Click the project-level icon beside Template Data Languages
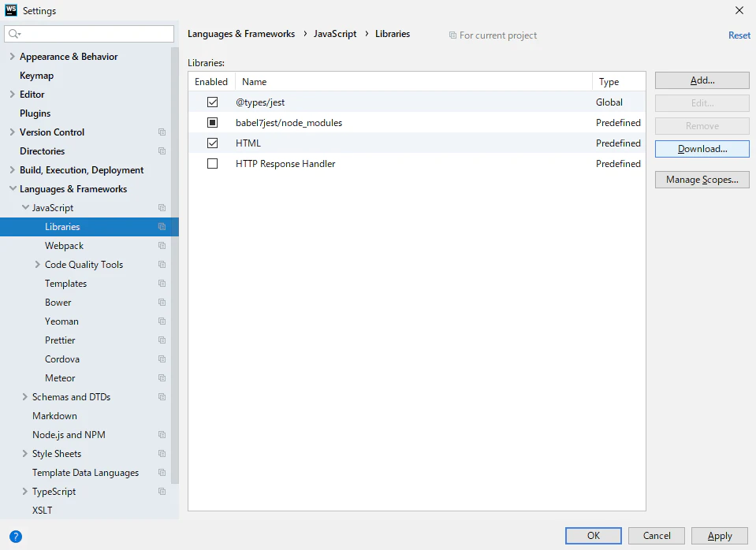Image resolution: width=756 pixels, height=550 pixels. tap(162, 473)
